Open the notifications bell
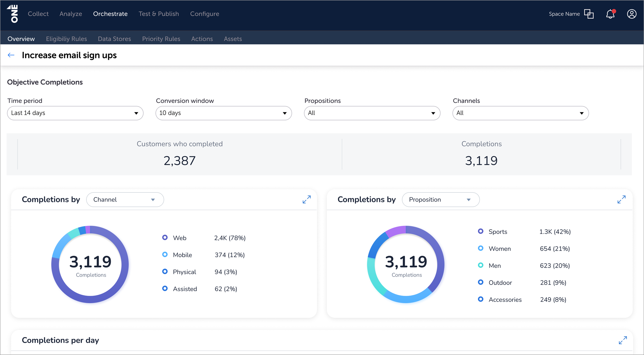644x355 pixels. click(610, 14)
